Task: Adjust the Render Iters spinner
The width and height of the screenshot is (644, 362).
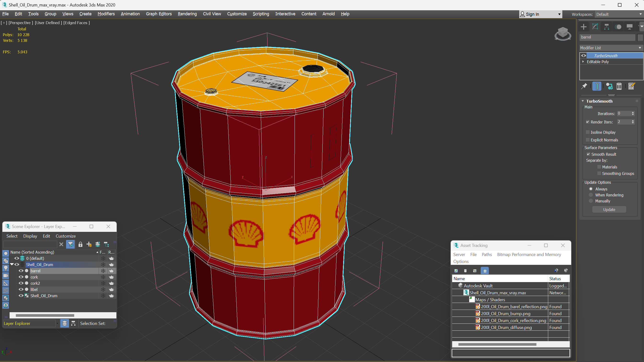Action: pyautogui.click(x=633, y=122)
